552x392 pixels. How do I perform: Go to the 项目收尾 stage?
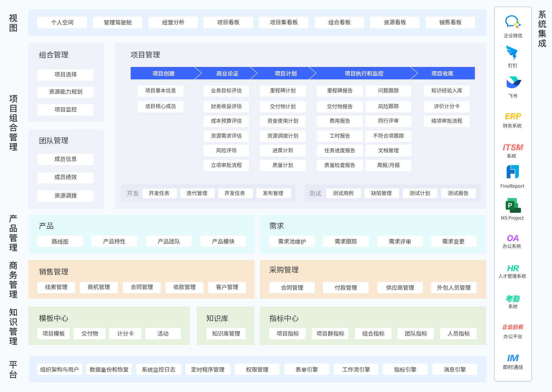pyautogui.click(x=442, y=73)
